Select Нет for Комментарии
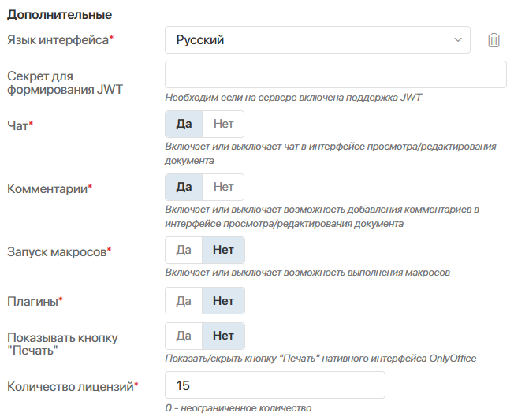514x420 pixels. pos(223,187)
